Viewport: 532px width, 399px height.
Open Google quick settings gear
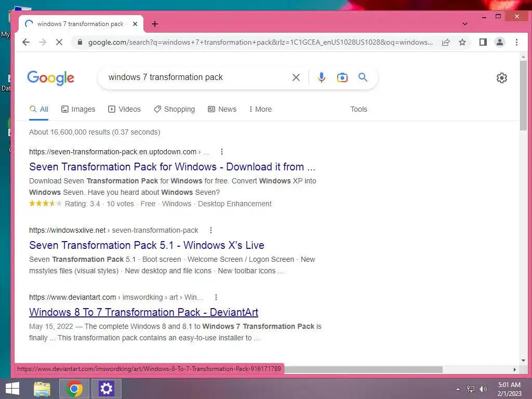coord(501,78)
